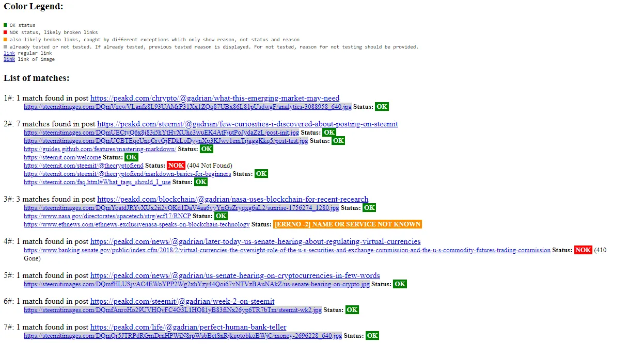Click the gray already-tested swatch in legend

tap(6, 46)
